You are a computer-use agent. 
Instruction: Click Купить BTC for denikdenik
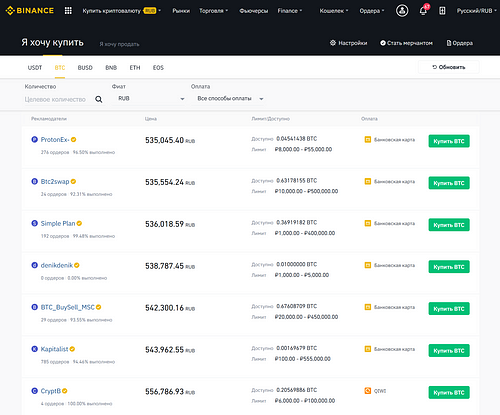[x=449, y=267]
